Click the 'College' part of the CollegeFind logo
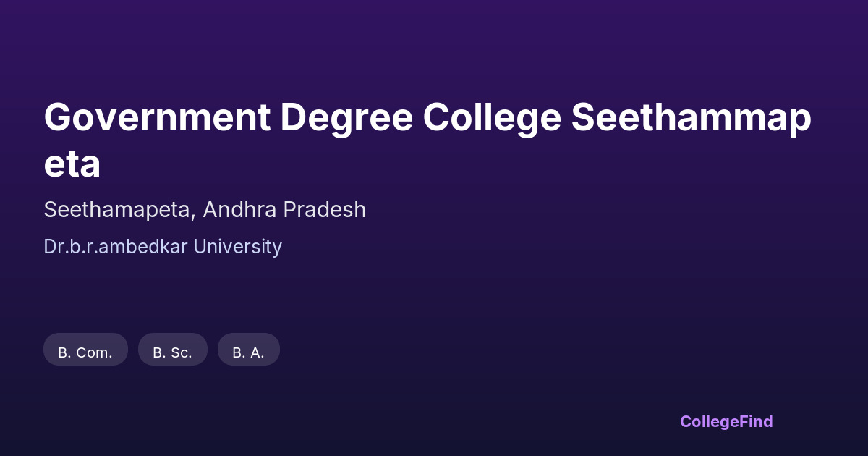This screenshot has height=456, width=868. [709, 421]
